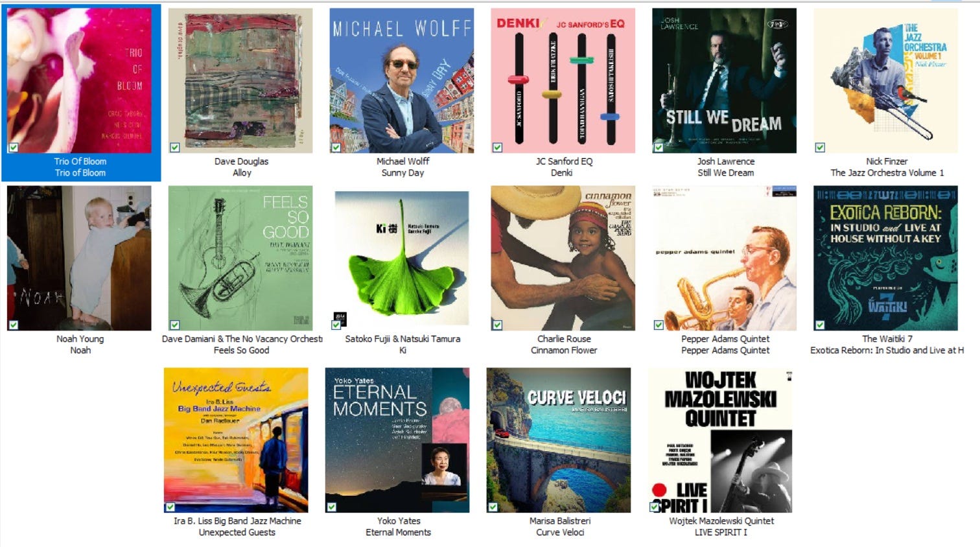980x547 pixels.
Task: Toggle the checkbox on Yoko Yates Eternal Moments
Action: (332, 507)
